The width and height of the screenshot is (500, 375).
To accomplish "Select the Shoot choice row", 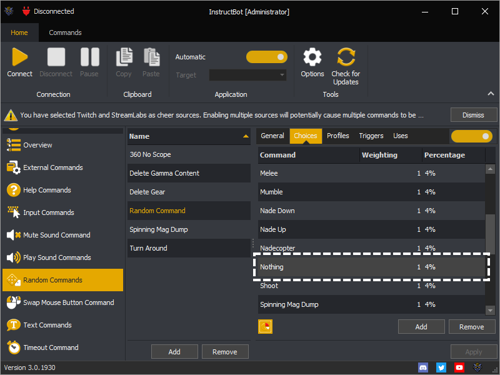I will coord(371,287).
